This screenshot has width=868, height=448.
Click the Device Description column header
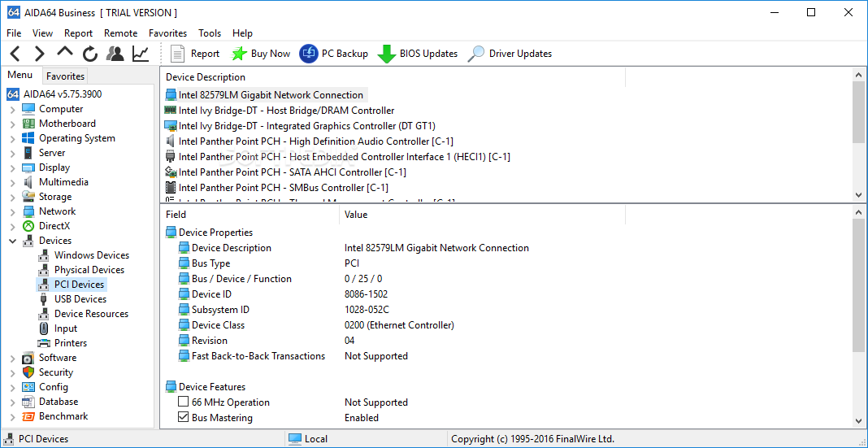coord(393,77)
